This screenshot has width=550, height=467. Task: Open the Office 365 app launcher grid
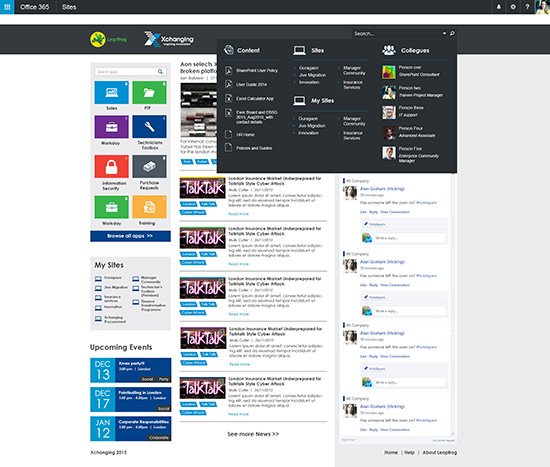(7, 7)
